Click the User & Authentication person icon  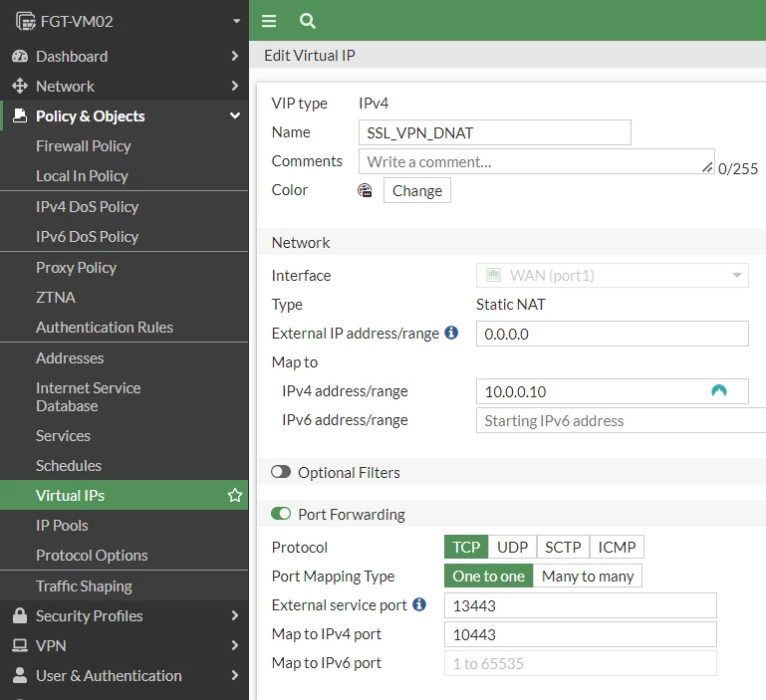point(20,675)
